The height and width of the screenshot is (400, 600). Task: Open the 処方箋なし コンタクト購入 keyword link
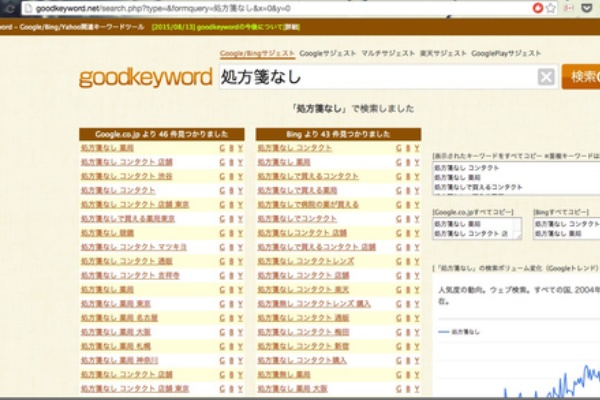click(x=302, y=361)
